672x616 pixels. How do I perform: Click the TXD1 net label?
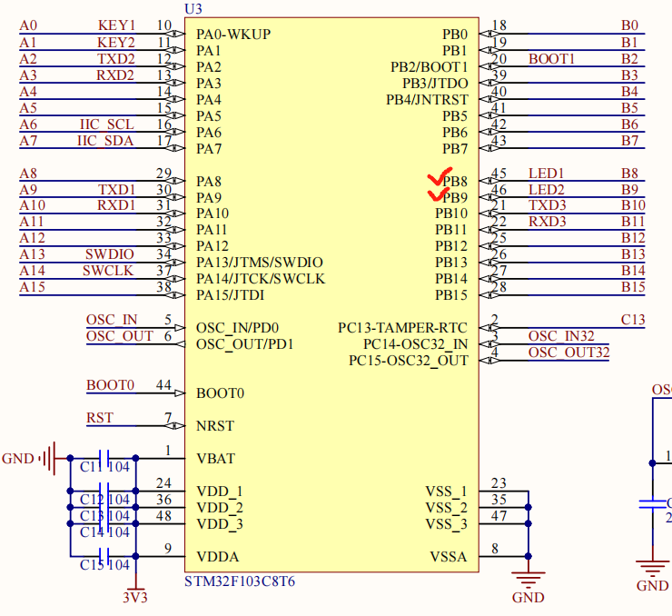coord(117,190)
